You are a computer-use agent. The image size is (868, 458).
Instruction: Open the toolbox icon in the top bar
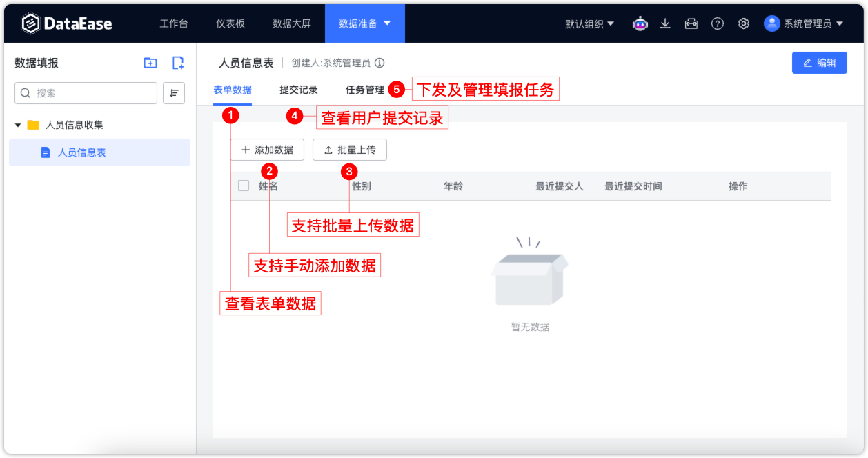(691, 23)
